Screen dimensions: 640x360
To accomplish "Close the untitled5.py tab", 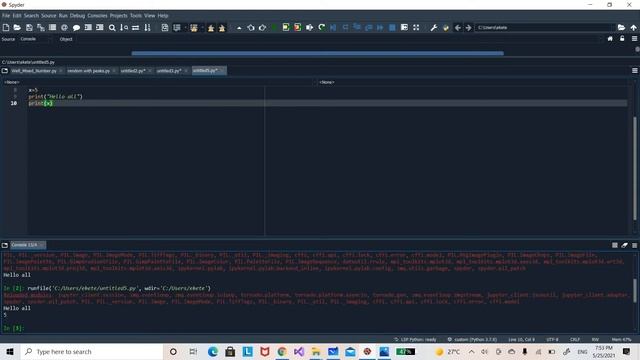I will (222, 71).
